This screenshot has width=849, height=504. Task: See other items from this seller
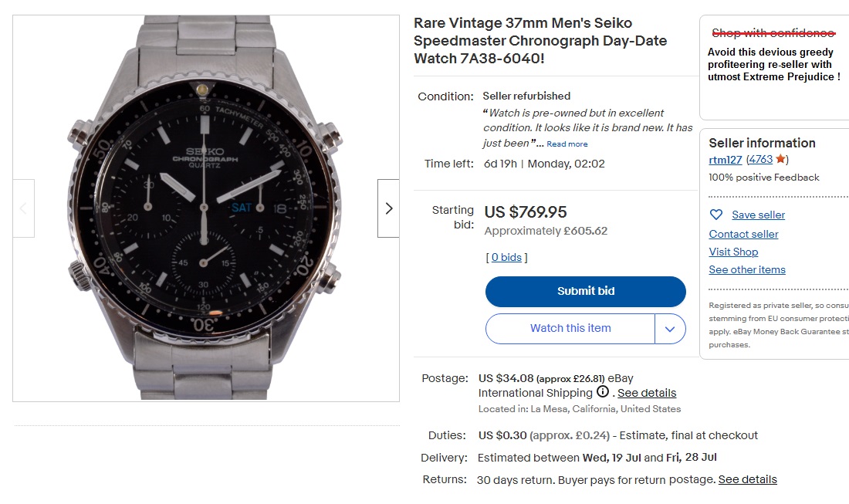[746, 269]
